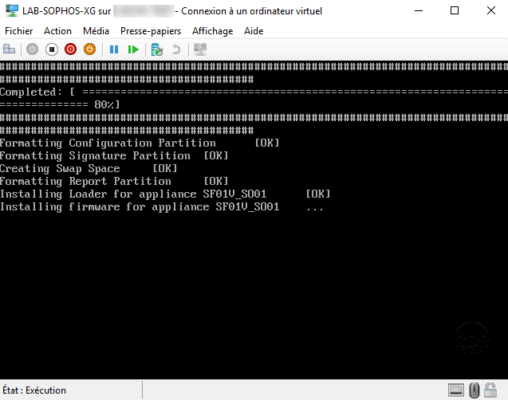Shut down the VM with red icon

(x=71, y=50)
